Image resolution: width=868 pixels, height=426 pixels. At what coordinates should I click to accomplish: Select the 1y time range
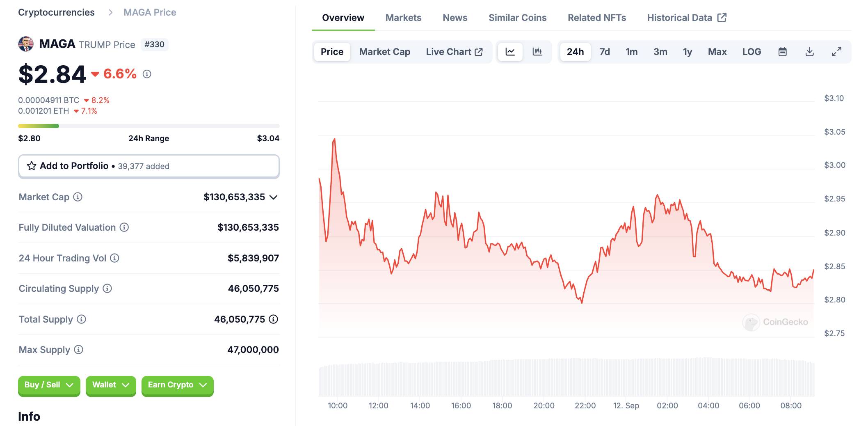(688, 52)
